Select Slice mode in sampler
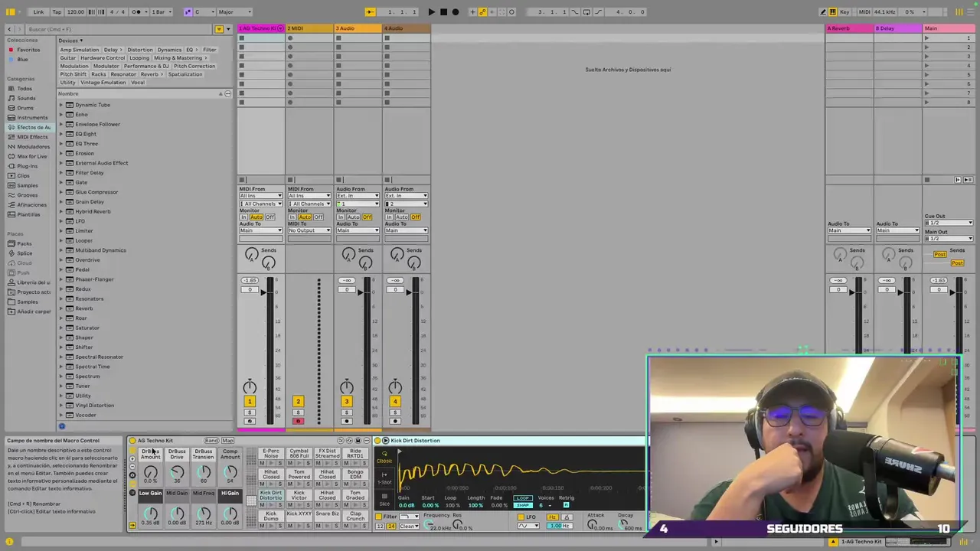980x551 pixels. click(384, 500)
